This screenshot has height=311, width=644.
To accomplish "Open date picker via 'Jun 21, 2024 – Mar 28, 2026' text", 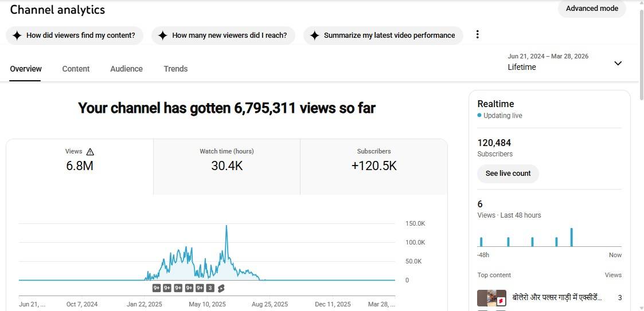I will click(x=548, y=56).
